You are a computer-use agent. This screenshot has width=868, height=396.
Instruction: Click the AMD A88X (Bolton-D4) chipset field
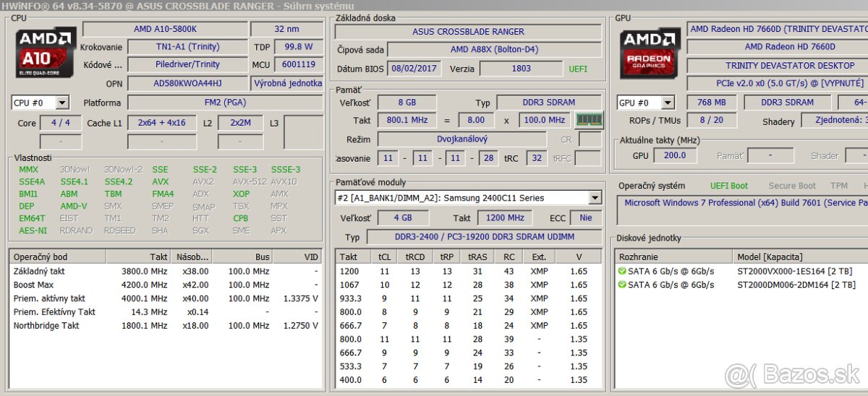494,49
